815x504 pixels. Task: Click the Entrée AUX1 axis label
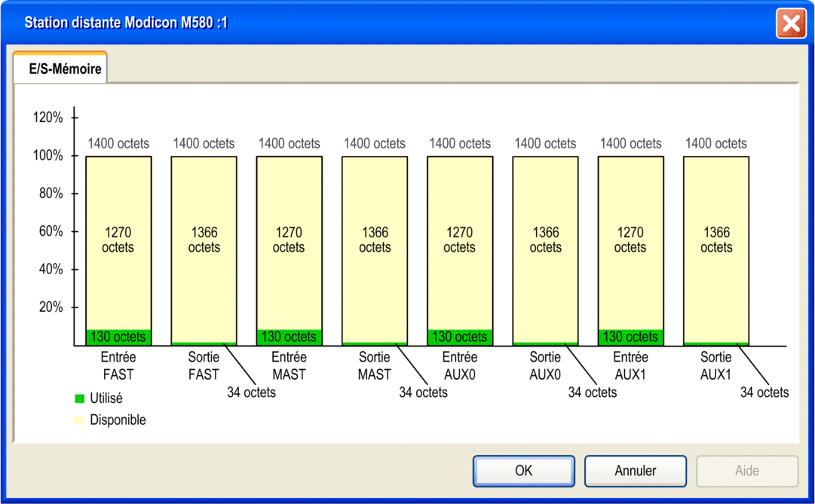click(x=630, y=366)
